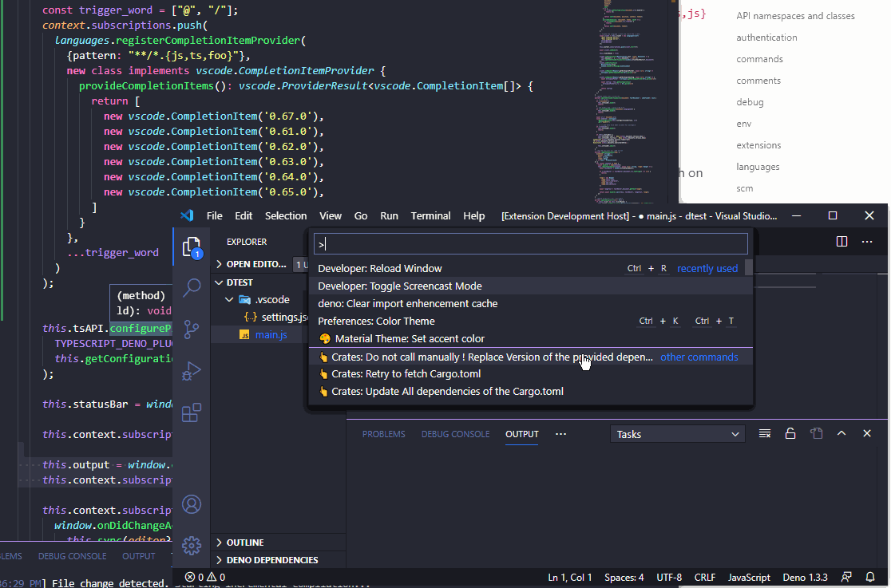Run Developer: Reload Window command
The image size is (891, 588).
[531, 268]
